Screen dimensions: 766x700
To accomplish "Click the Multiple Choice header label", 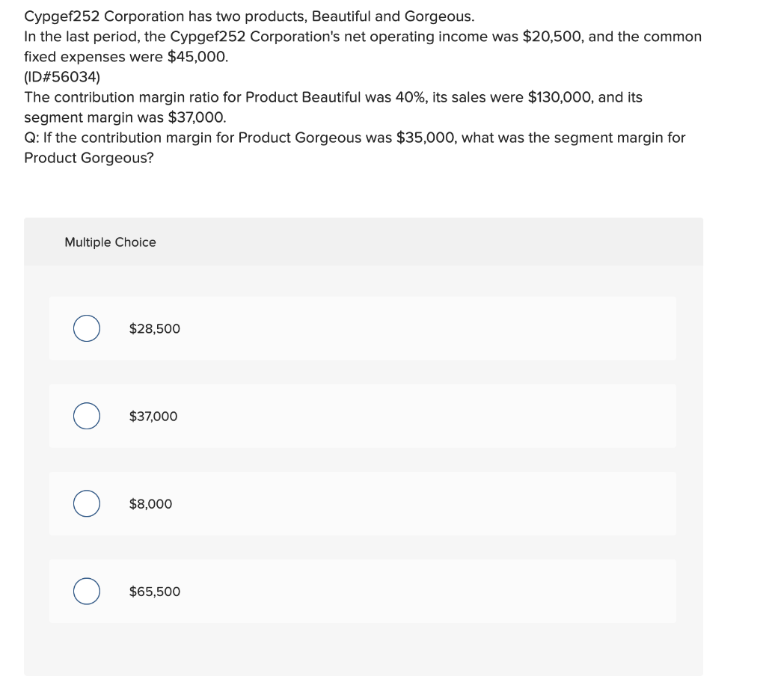I will click(111, 242).
